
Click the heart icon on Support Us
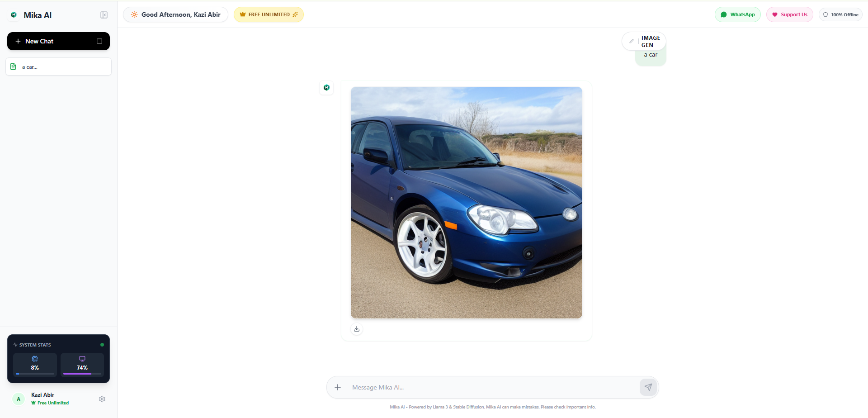point(775,14)
